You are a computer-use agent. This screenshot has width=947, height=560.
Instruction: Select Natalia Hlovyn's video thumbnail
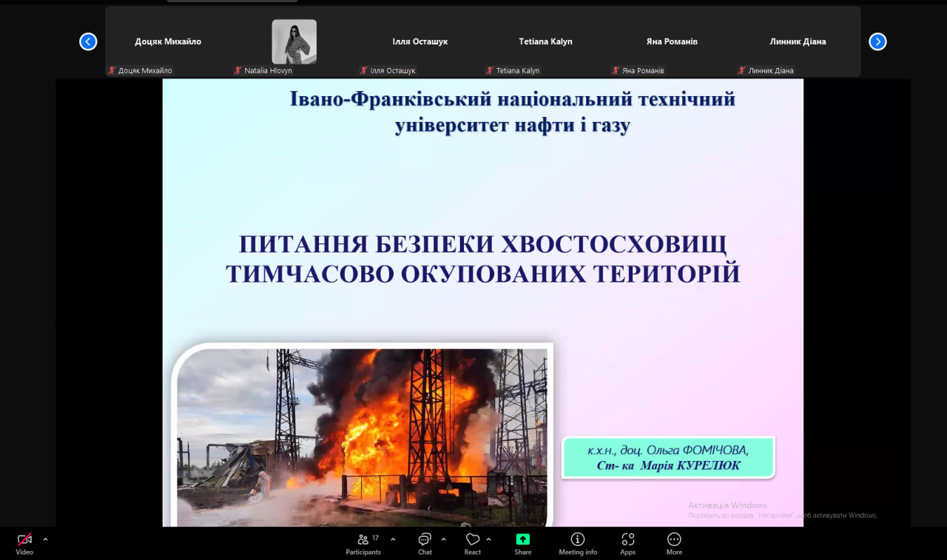[294, 41]
